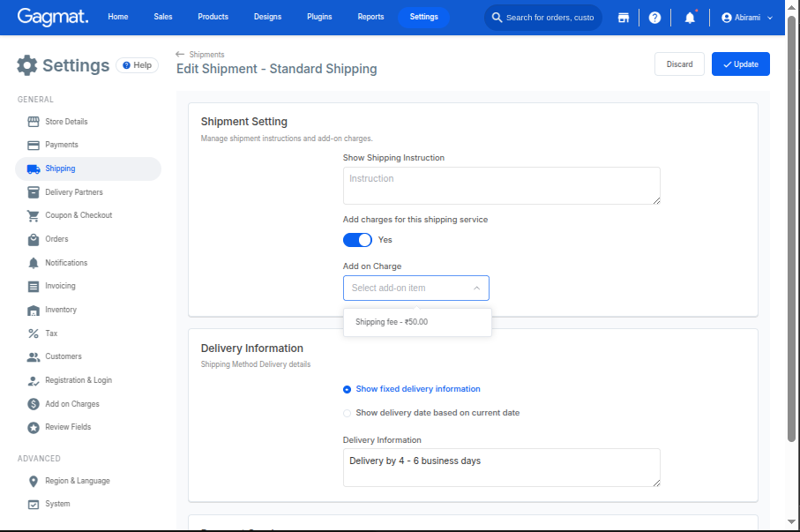The image size is (800, 532).
Task: Open the Settings menu tab
Action: [x=423, y=17]
